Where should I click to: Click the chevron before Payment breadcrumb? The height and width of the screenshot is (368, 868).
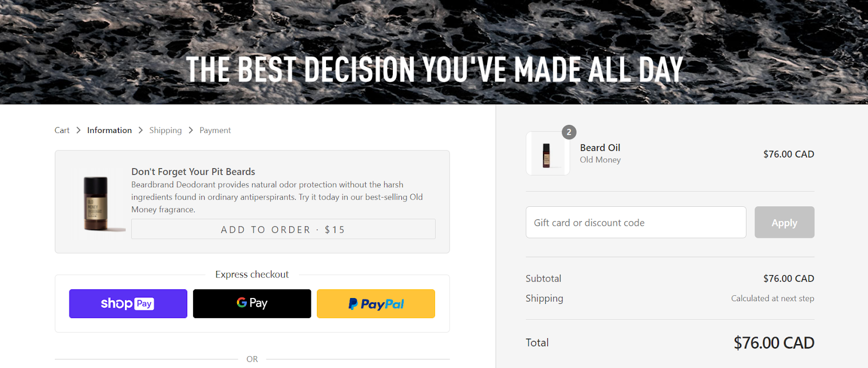pyautogui.click(x=190, y=130)
